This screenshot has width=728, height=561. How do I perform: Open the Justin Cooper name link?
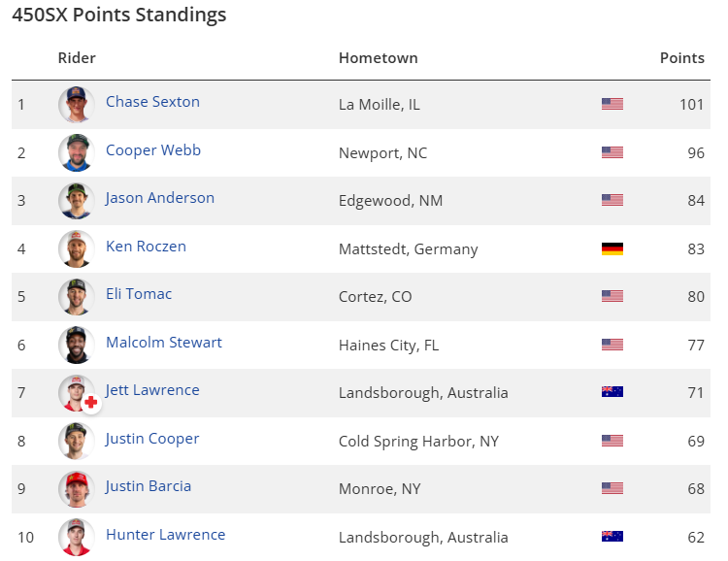[152, 439]
